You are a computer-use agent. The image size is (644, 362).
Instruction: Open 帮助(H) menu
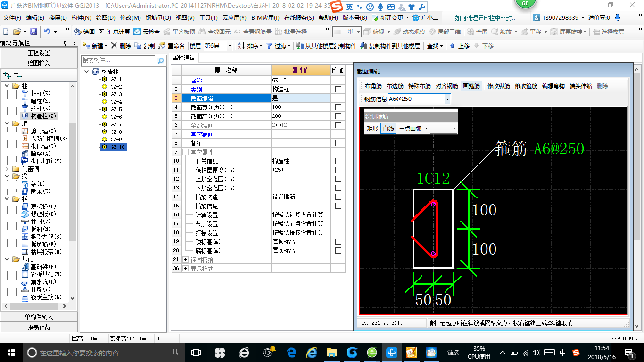click(328, 18)
